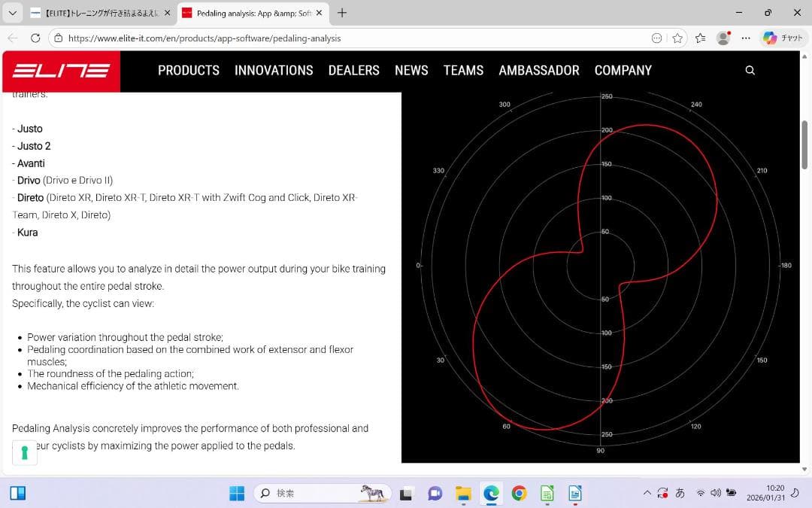Expand the tab actions chevron menu
This screenshot has width=812, height=508.
(x=12, y=13)
